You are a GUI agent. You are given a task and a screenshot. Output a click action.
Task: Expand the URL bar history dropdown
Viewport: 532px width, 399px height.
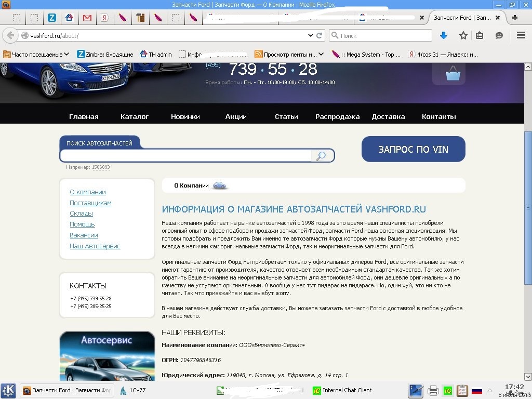click(311, 36)
